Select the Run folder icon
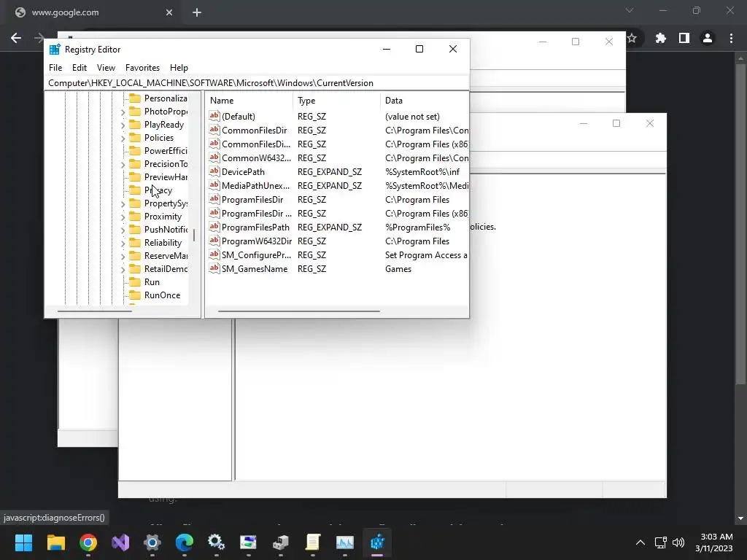747x560 pixels. 135,282
